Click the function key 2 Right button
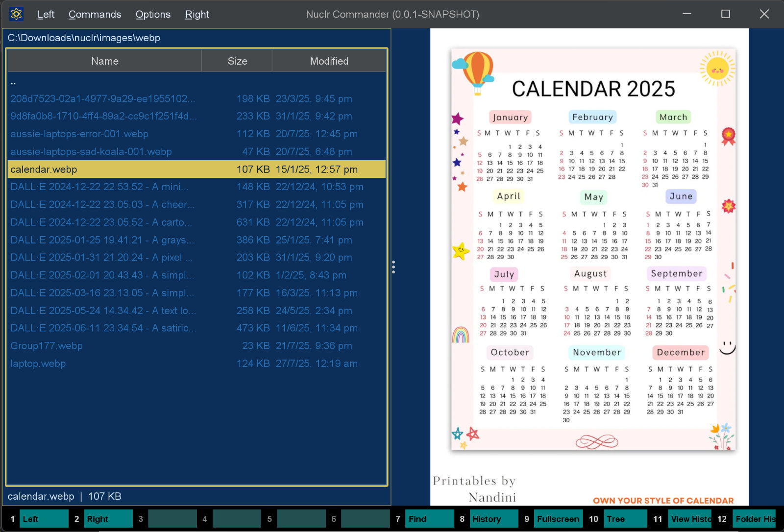Viewport: 784px width, 532px height. (x=108, y=519)
